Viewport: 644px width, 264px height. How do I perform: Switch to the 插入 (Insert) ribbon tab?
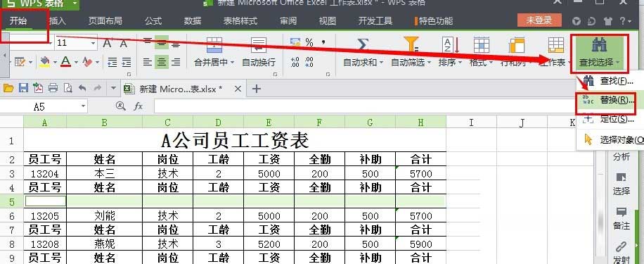coord(58,20)
